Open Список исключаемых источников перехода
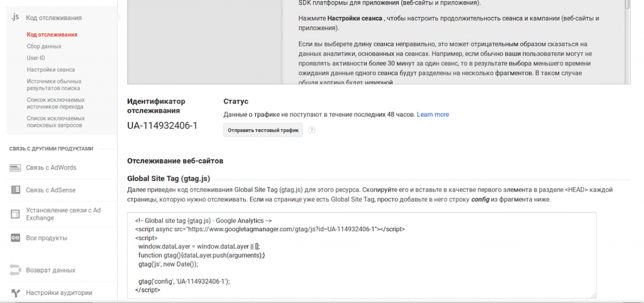 (x=56, y=103)
